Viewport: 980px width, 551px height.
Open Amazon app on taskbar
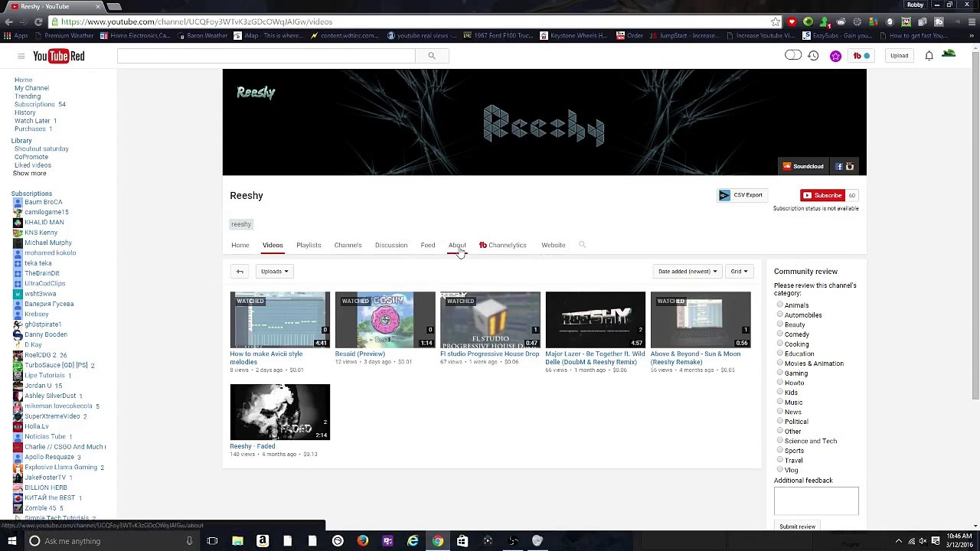262,541
